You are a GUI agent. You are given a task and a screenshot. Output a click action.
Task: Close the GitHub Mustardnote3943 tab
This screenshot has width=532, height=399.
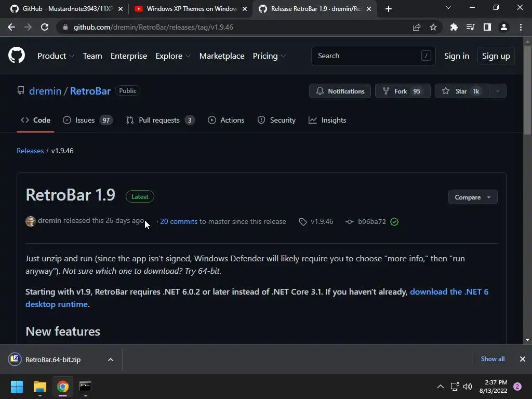pyautogui.click(x=121, y=9)
